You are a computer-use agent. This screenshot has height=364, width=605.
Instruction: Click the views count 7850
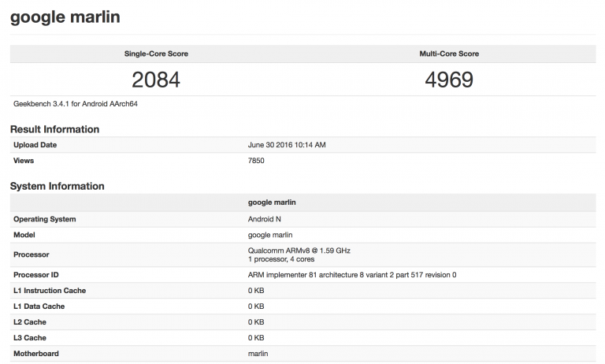click(256, 161)
